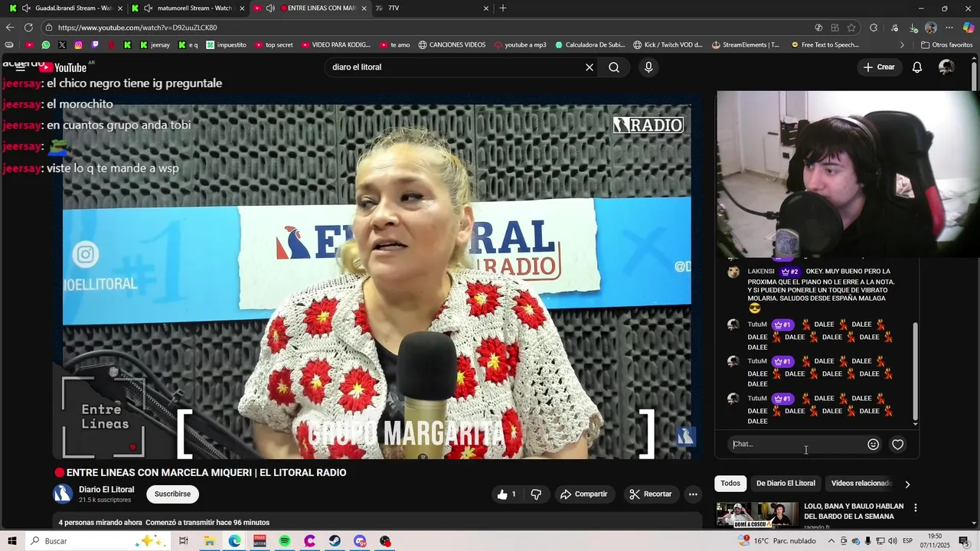Viewport: 980px width, 551px height.
Task: Dislike the video with the thumbs-down icon
Action: tap(536, 494)
